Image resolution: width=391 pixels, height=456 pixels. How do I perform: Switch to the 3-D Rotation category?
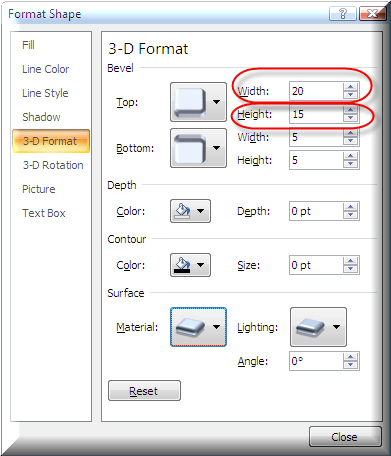point(51,165)
